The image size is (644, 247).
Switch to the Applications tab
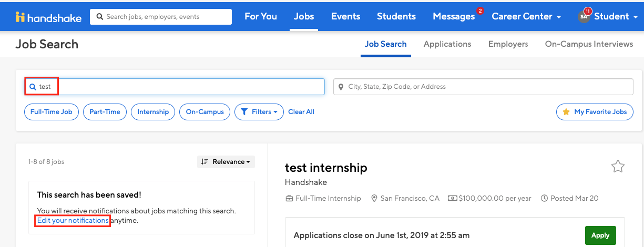click(x=447, y=44)
